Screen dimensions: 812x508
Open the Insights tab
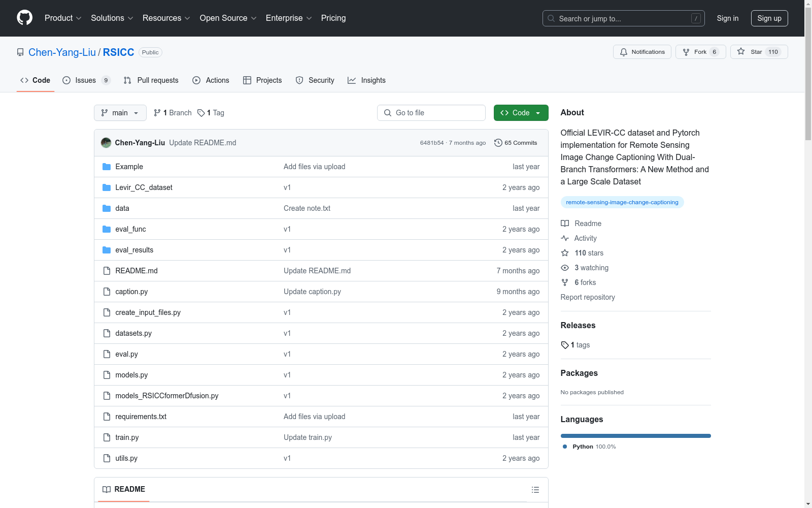point(366,80)
